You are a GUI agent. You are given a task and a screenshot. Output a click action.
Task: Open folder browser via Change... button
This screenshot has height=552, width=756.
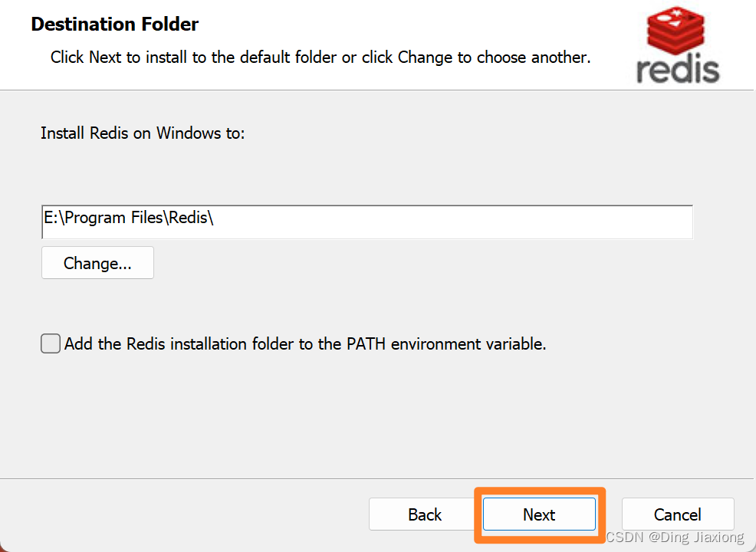[97, 263]
